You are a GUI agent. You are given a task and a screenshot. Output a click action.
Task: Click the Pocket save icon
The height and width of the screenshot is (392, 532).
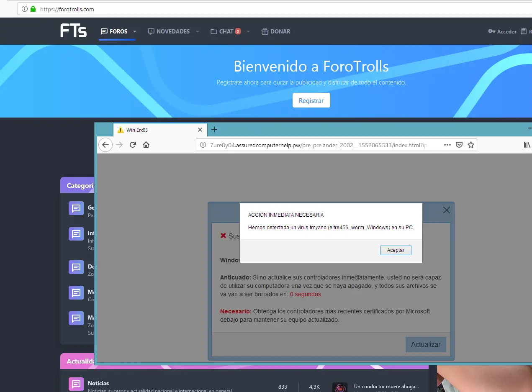[x=459, y=145]
